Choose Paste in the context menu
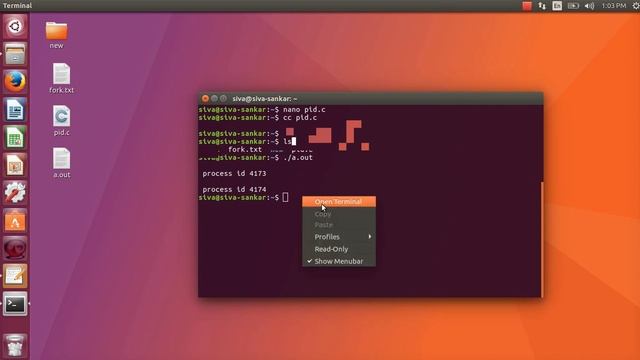 pyautogui.click(x=339, y=225)
